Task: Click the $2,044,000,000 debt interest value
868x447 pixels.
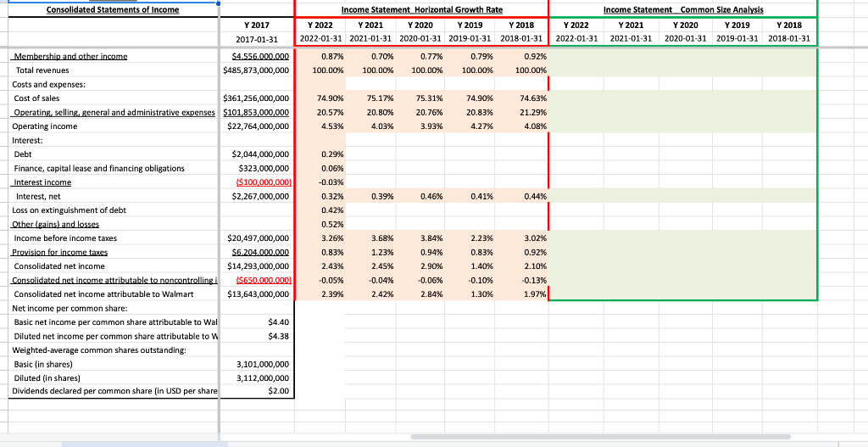Action: (260, 154)
